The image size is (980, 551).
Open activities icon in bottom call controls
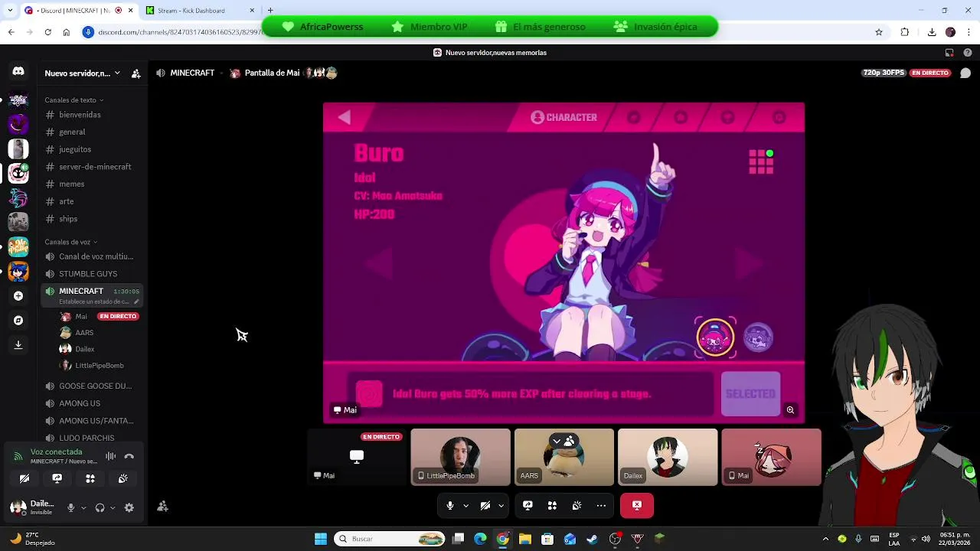click(x=552, y=505)
